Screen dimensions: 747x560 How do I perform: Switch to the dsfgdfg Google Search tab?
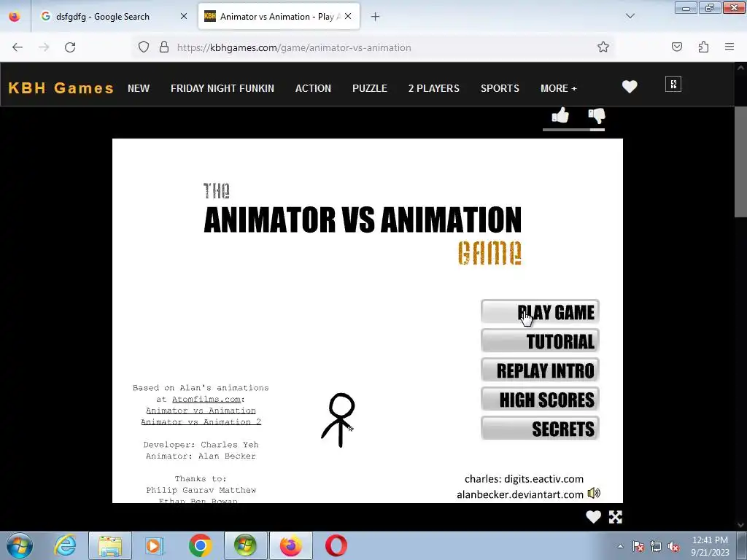(112, 16)
